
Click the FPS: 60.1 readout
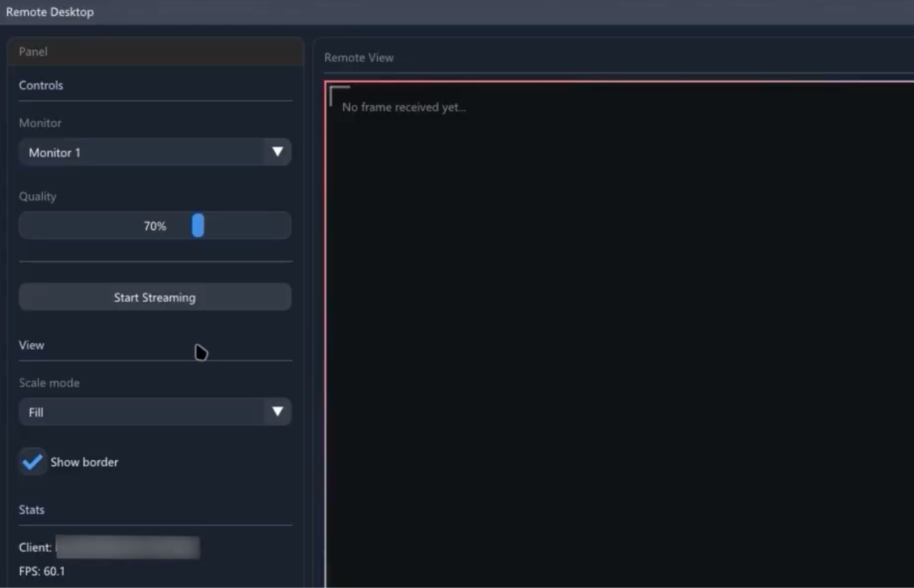click(x=42, y=571)
